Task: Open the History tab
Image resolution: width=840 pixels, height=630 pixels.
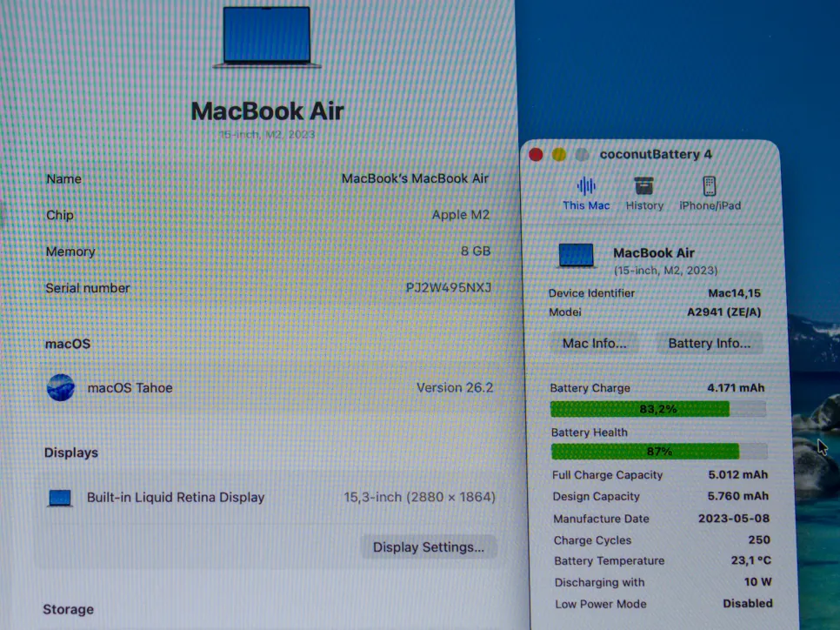Action: click(x=644, y=193)
